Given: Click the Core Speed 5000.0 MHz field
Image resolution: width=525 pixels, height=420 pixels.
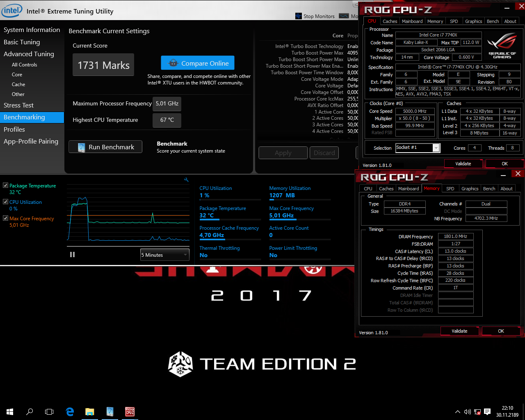Looking at the screenshot, I should point(415,111).
